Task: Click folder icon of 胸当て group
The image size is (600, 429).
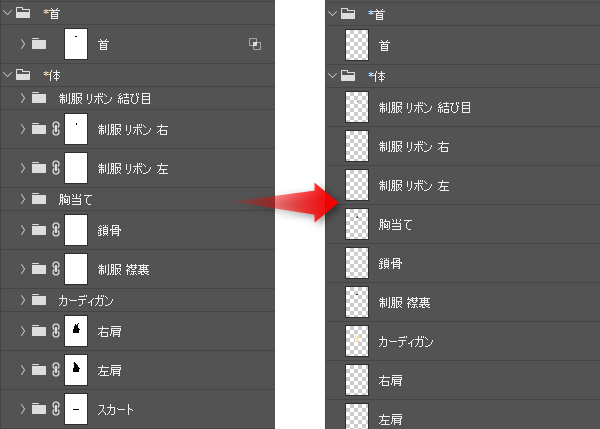Action: (x=39, y=199)
